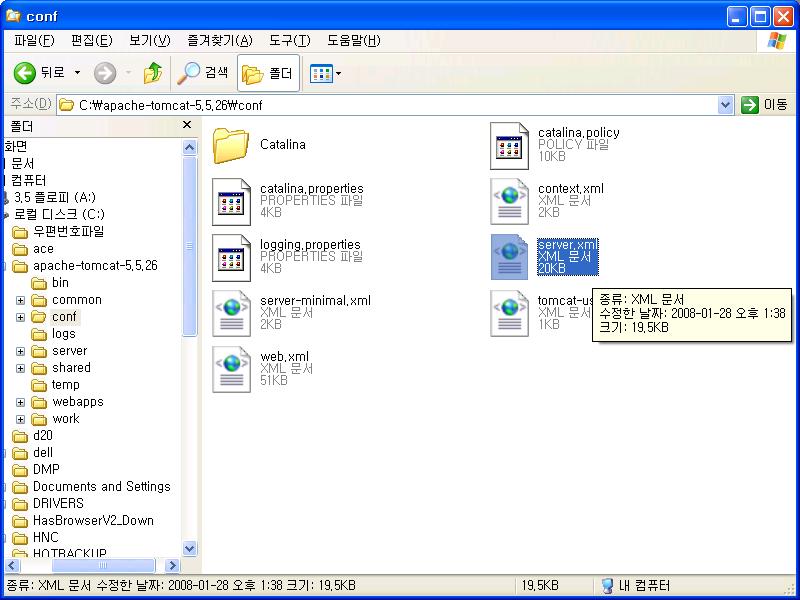Maximize the conf window
800x600 pixels.
[x=760, y=17]
